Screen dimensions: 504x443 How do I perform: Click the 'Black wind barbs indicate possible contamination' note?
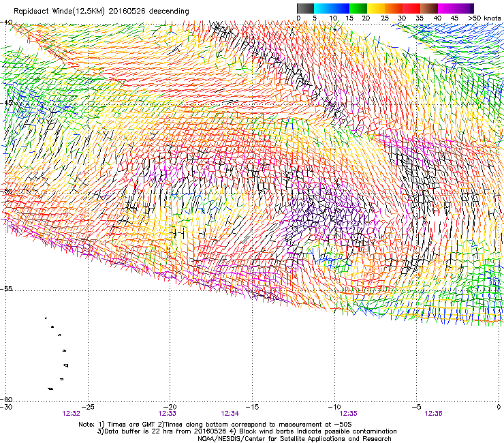tap(313, 431)
